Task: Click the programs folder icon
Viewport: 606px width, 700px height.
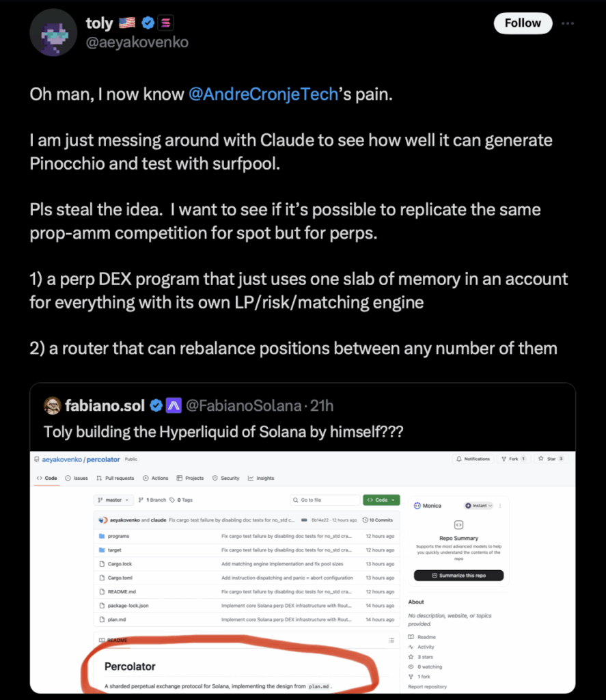Action: click(101, 536)
